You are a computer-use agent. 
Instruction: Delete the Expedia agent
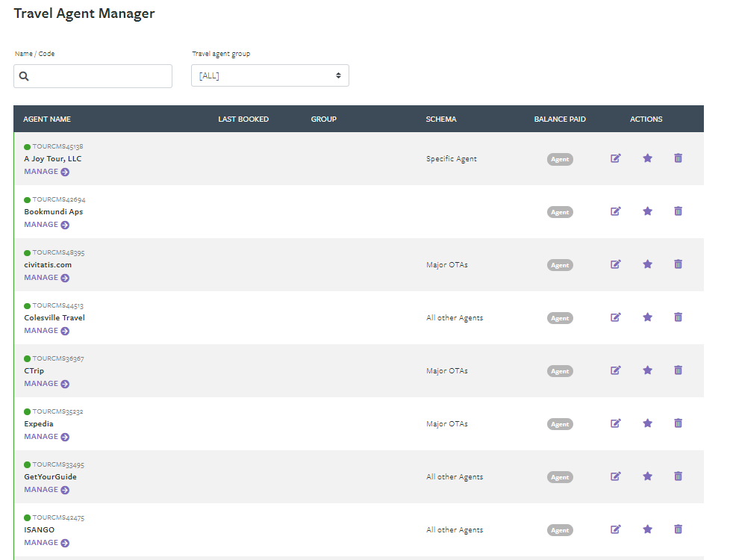678,424
